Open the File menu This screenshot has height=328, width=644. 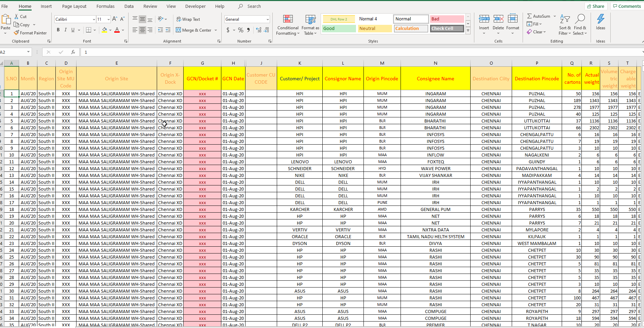pyautogui.click(x=4, y=6)
